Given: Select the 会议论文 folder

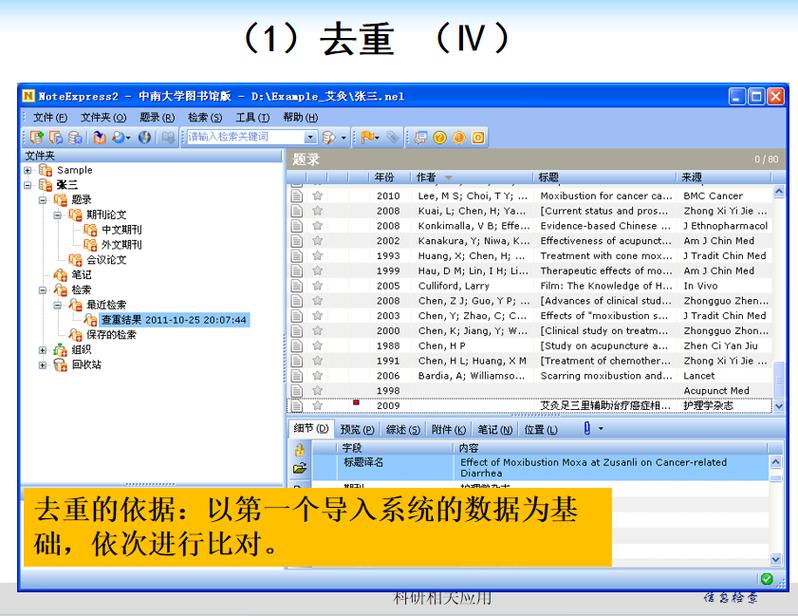Looking at the screenshot, I should point(106,260).
